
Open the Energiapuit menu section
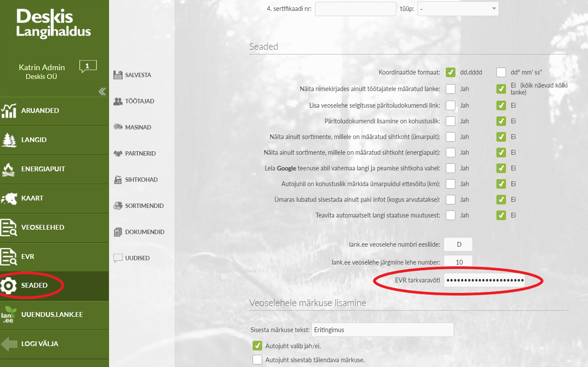(54, 169)
